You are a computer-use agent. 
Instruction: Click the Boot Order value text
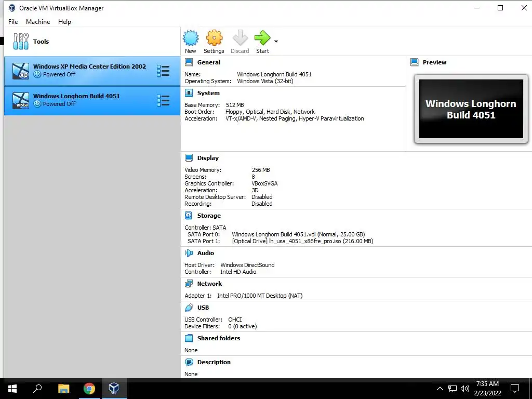tap(270, 112)
